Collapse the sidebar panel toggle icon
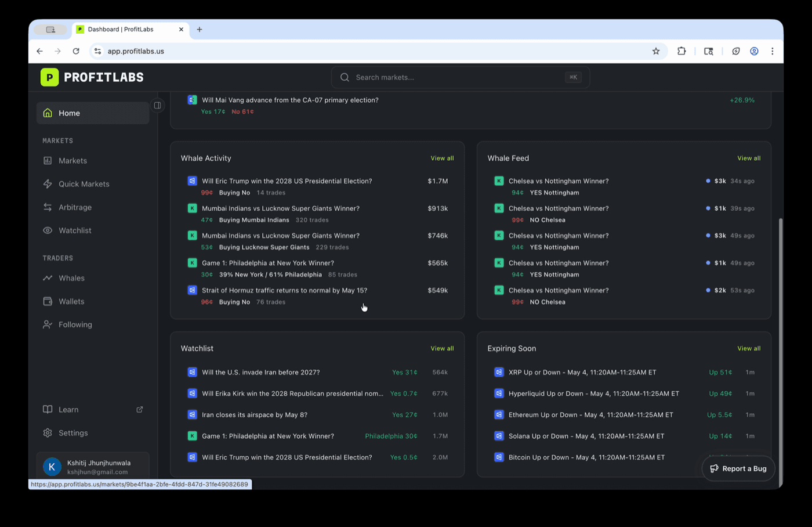 click(x=157, y=106)
